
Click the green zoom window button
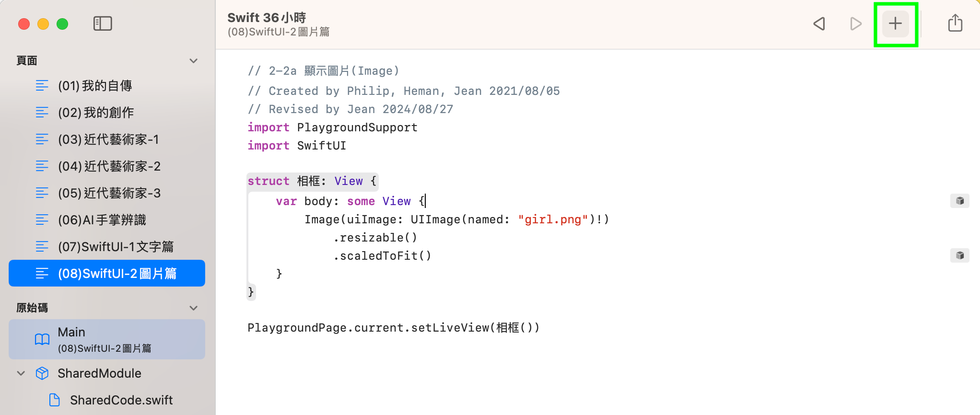pos(62,24)
